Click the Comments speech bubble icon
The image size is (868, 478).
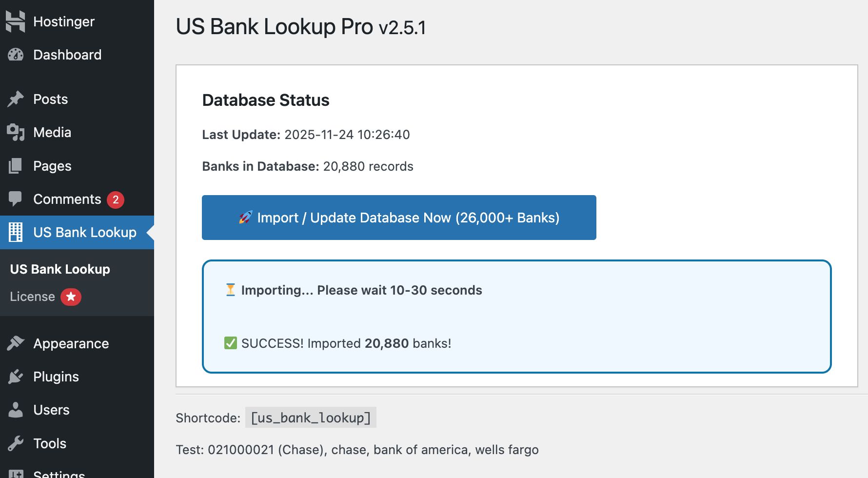coord(15,199)
